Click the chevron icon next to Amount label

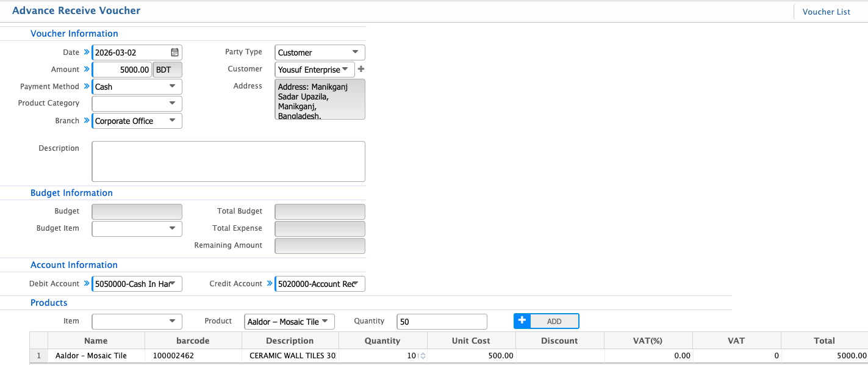[x=87, y=69]
